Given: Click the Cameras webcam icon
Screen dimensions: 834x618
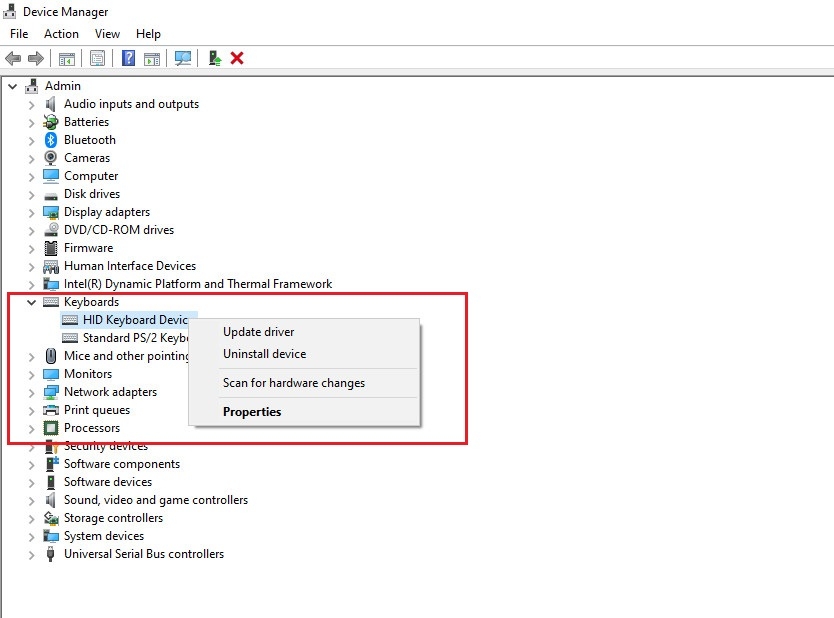Looking at the screenshot, I should pos(51,158).
